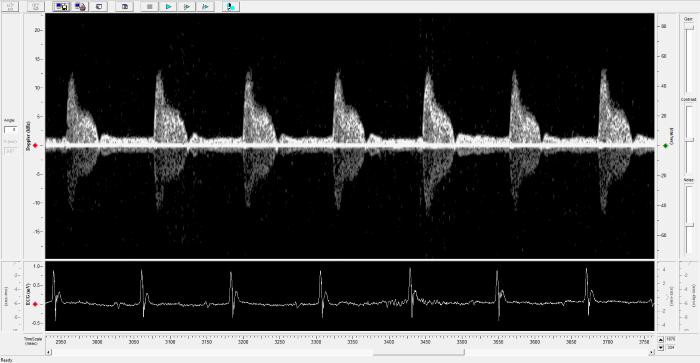The width and height of the screenshot is (700, 363).
Task: Click the green diamond marker on right axis
Action: click(x=666, y=146)
